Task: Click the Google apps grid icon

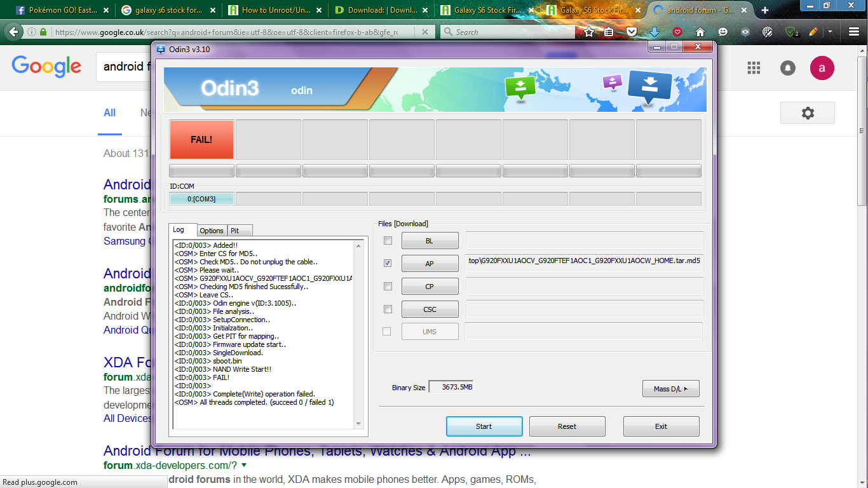Action: click(x=754, y=68)
